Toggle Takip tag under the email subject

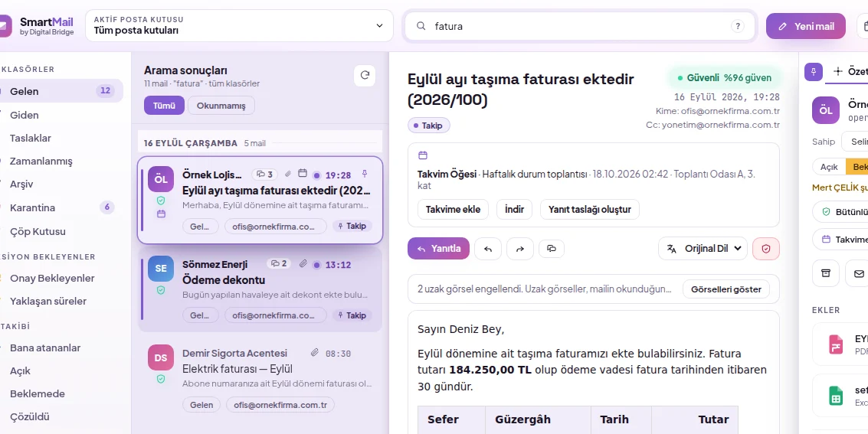[429, 126]
